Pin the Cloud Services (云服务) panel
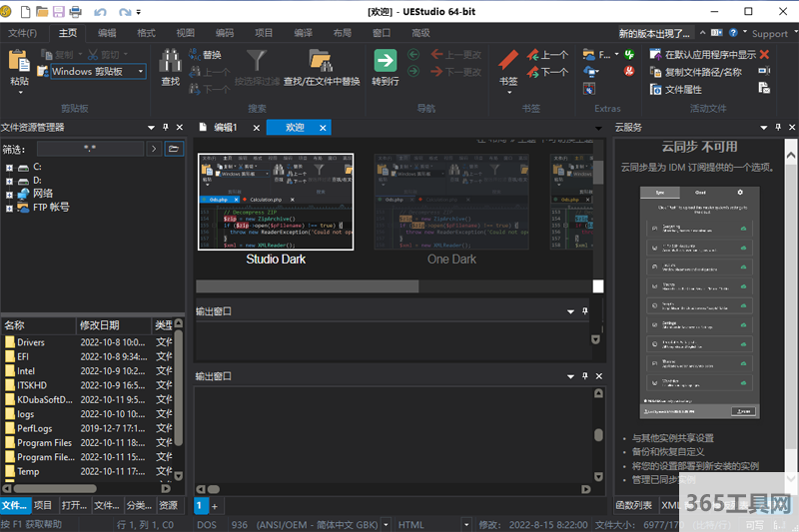 (x=777, y=128)
